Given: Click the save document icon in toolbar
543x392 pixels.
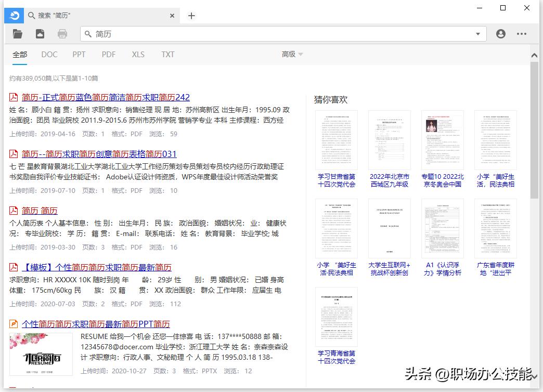Looking at the screenshot, I should (x=40, y=33).
